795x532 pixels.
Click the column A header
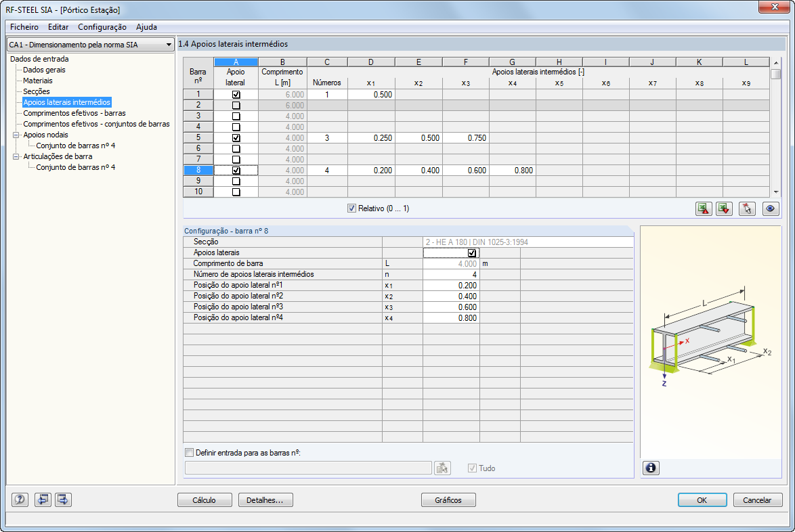click(236, 62)
